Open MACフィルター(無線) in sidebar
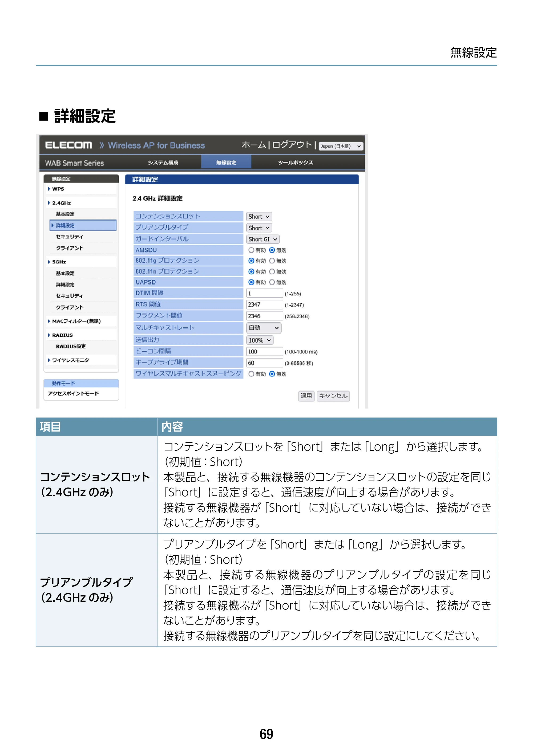Screen dimensions: 533x756 76,321
